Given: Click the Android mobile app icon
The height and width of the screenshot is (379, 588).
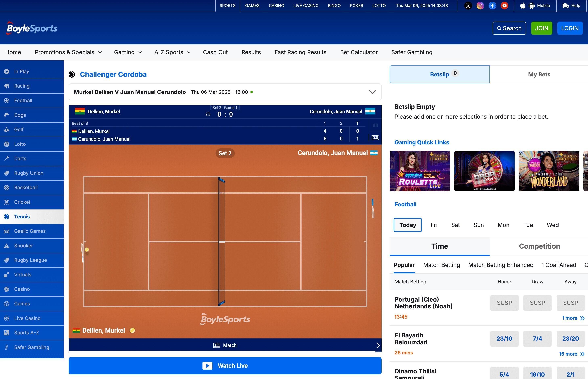Looking at the screenshot, I should pyautogui.click(x=532, y=6).
